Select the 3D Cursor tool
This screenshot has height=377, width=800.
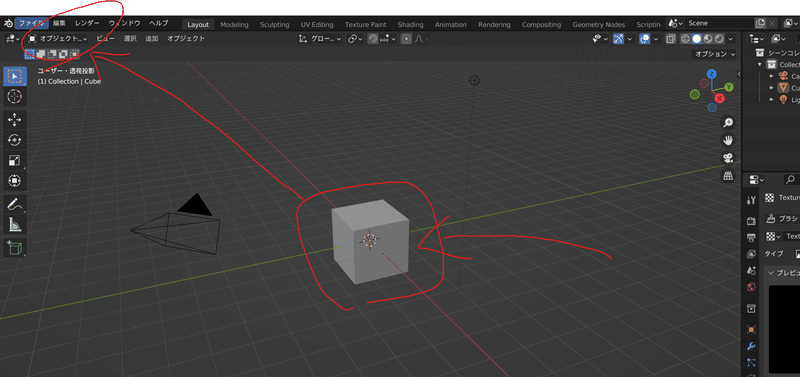[x=15, y=96]
